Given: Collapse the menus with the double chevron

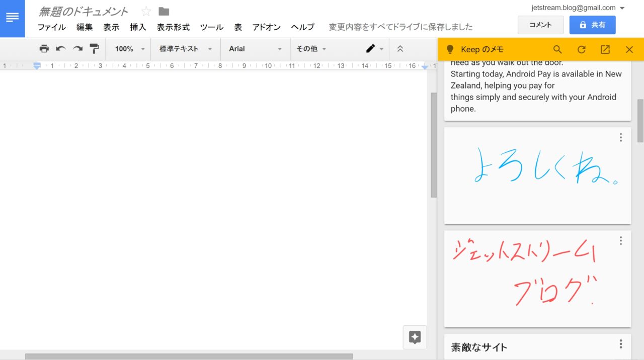Looking at the screenshot, I should tap(400, 49).
